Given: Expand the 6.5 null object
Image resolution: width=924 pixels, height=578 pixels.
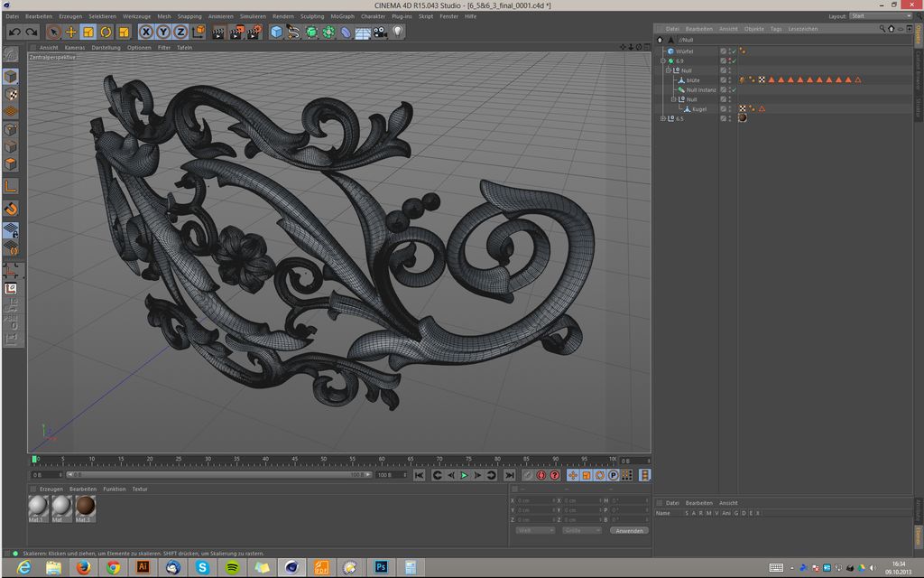Looking at the screenshot, I should [663, 118].
